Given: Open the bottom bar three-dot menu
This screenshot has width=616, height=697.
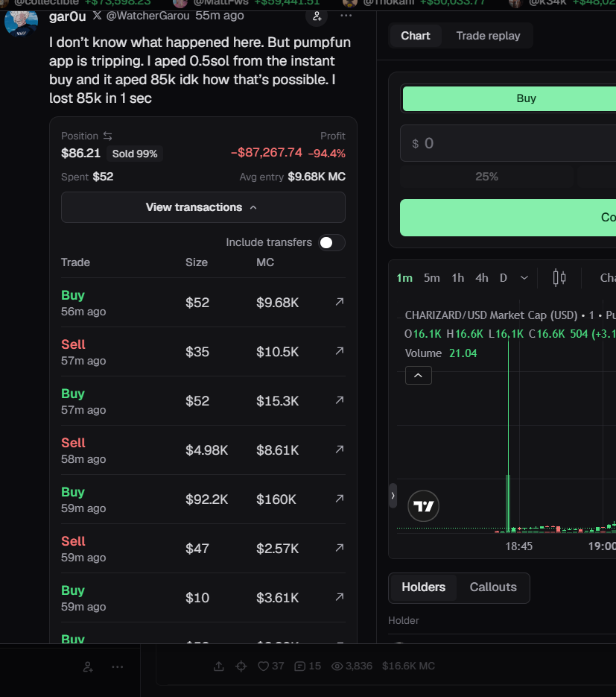Looking at the screenshot, I should (x=117, y=666).
